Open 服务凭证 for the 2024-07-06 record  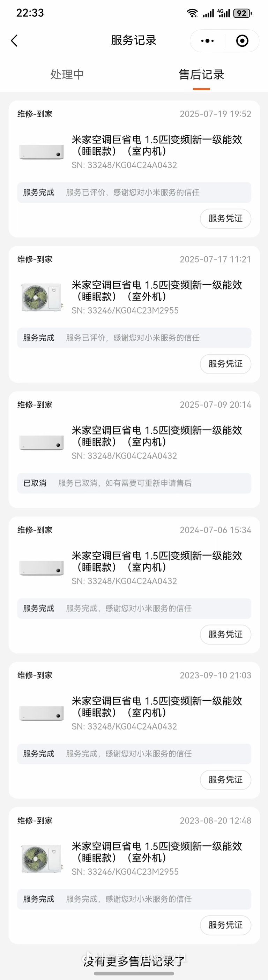pyautogui.click(x=225, y=634)
